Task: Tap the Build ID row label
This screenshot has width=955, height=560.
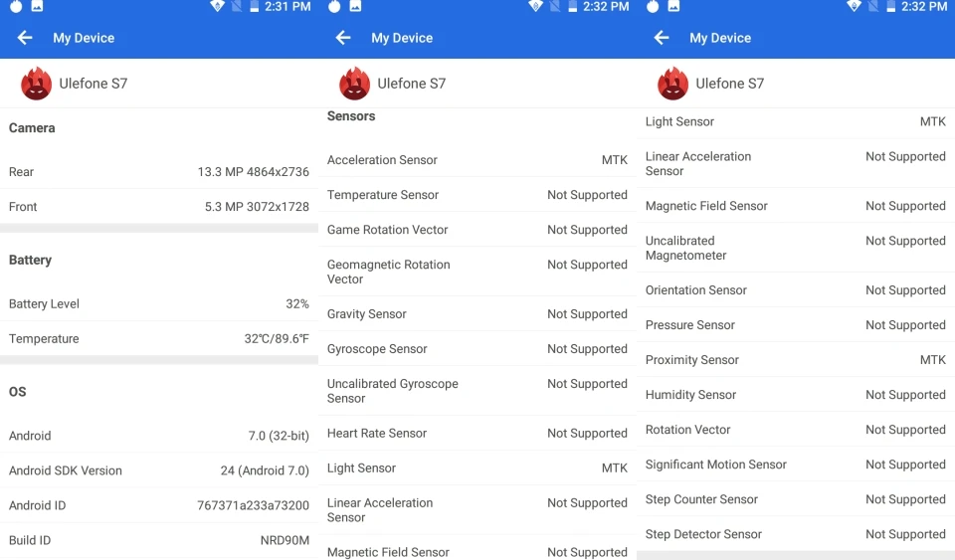Action: 30,540
